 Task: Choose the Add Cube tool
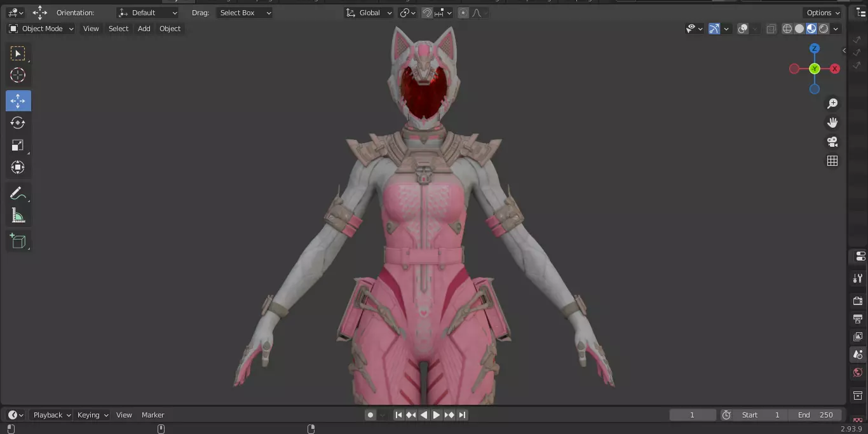tap(18, 241)
